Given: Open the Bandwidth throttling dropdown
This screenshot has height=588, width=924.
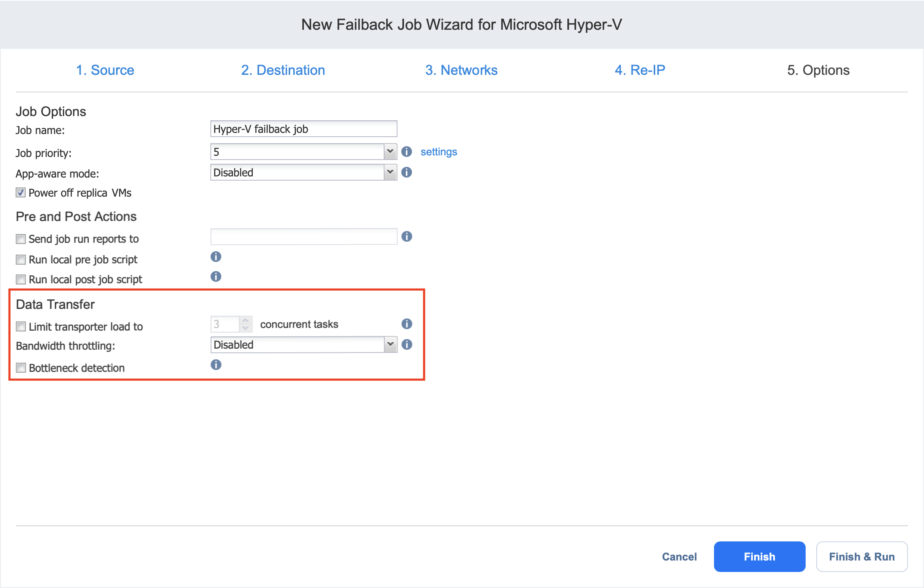Looking at the screenshot, I should 390,345.
